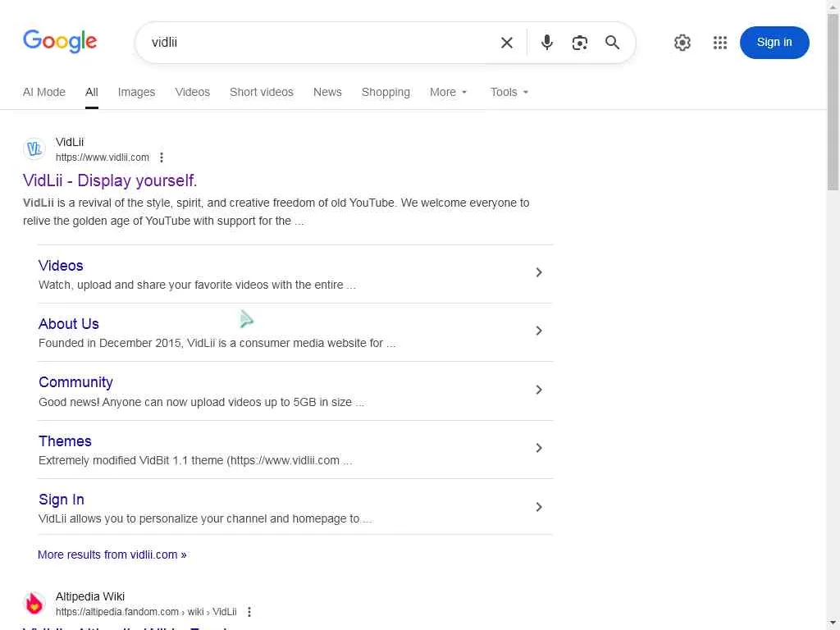Image resolution: width=840 pixels, height=630 pixels.
Task: Click the Google logo
Action: click(60, 41)
